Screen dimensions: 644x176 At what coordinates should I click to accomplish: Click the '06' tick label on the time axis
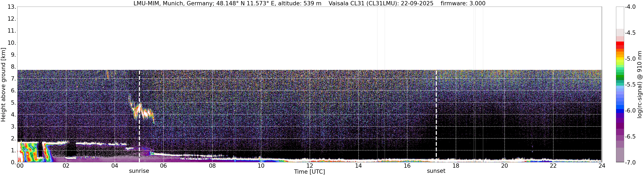(x=163, y=166)
